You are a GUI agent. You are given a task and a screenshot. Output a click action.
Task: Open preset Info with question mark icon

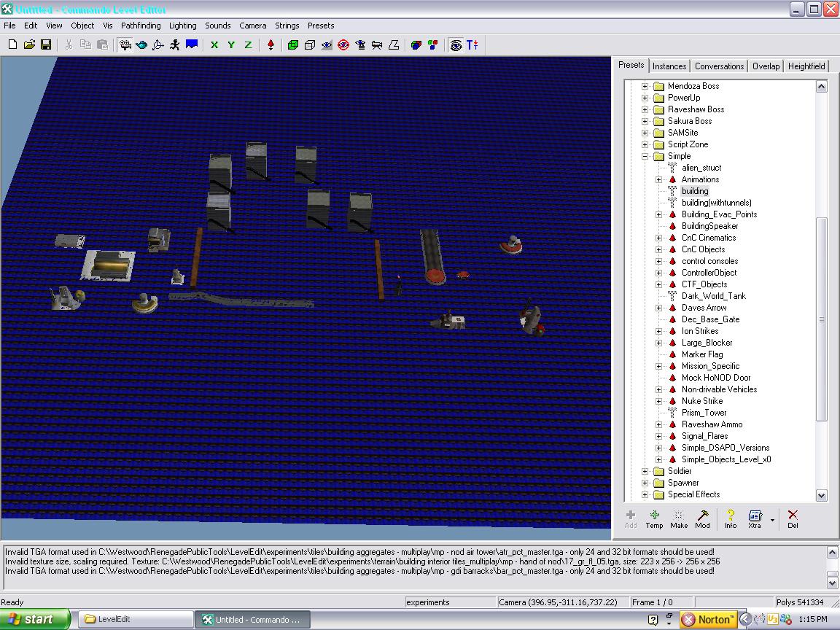(730, 518)
